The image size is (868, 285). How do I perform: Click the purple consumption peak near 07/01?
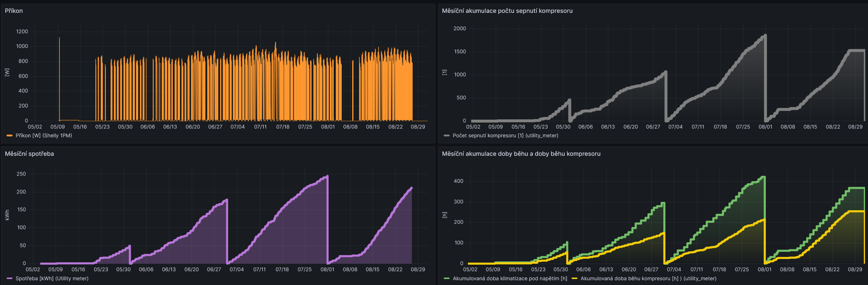[x=227, y=200]
